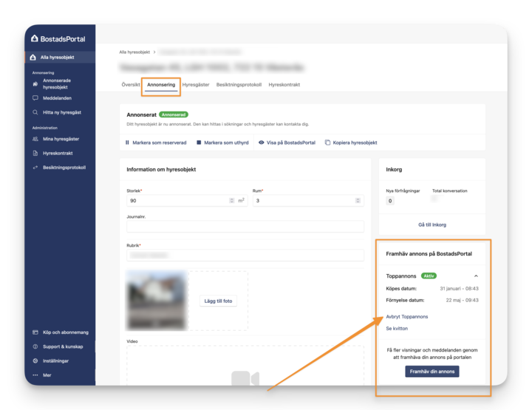Viewport: 532px width, 410px height.
Task: Click the stop icon beside Markera som uthyrd
Action: [199, 143]
